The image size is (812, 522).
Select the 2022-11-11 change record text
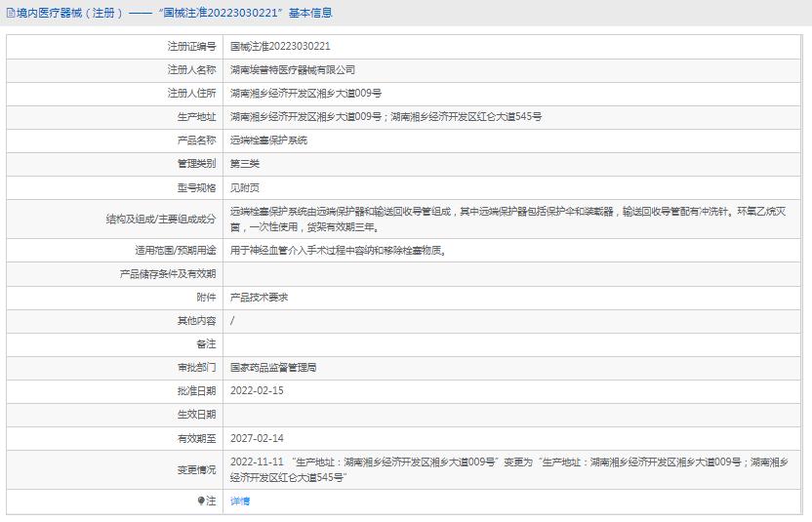[x=509, y=469]
